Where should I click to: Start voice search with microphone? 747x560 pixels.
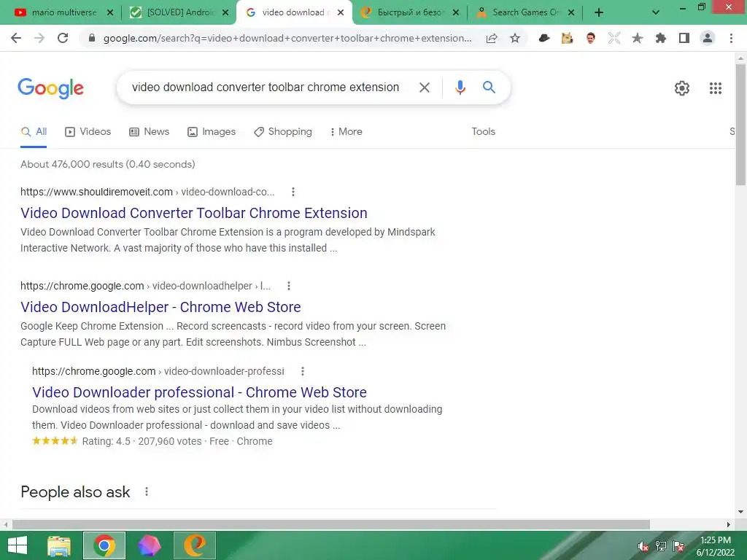click(460, 87)
